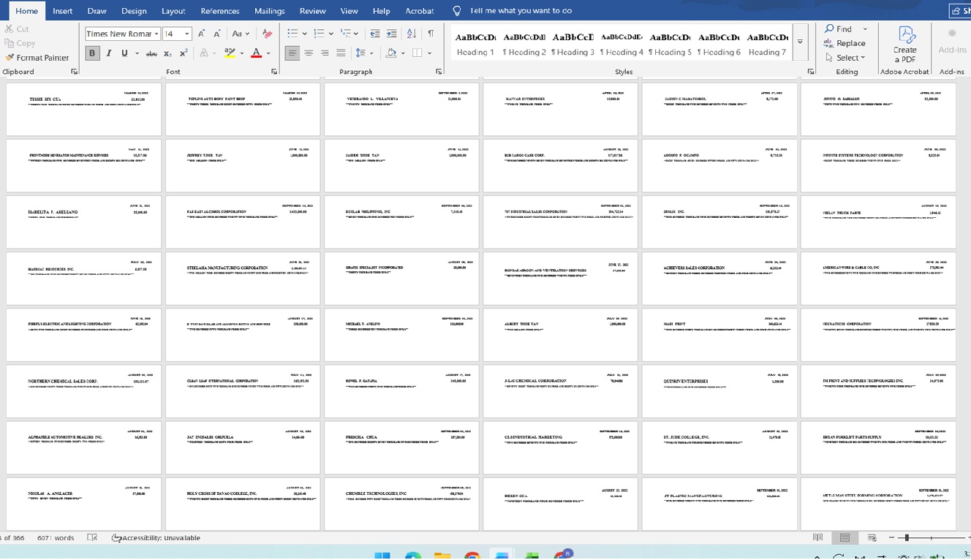The height and width of the screenshot is (560, 971).
Task: Switch to Web Layout view
Action: [872, 538]
